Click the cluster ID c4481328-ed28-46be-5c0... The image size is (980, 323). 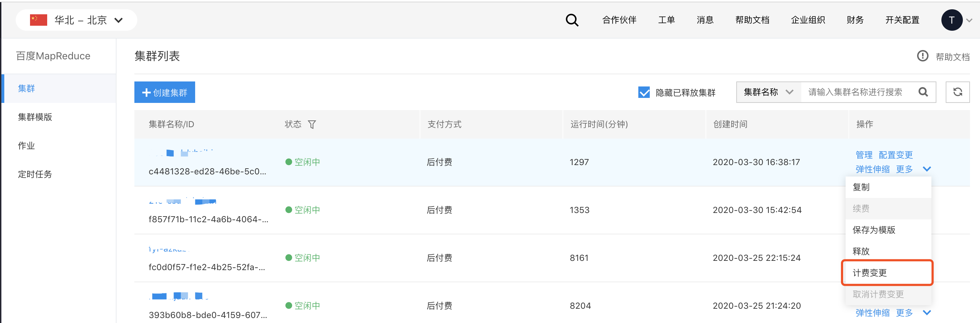pyautogui.click(x=207, y=172)
